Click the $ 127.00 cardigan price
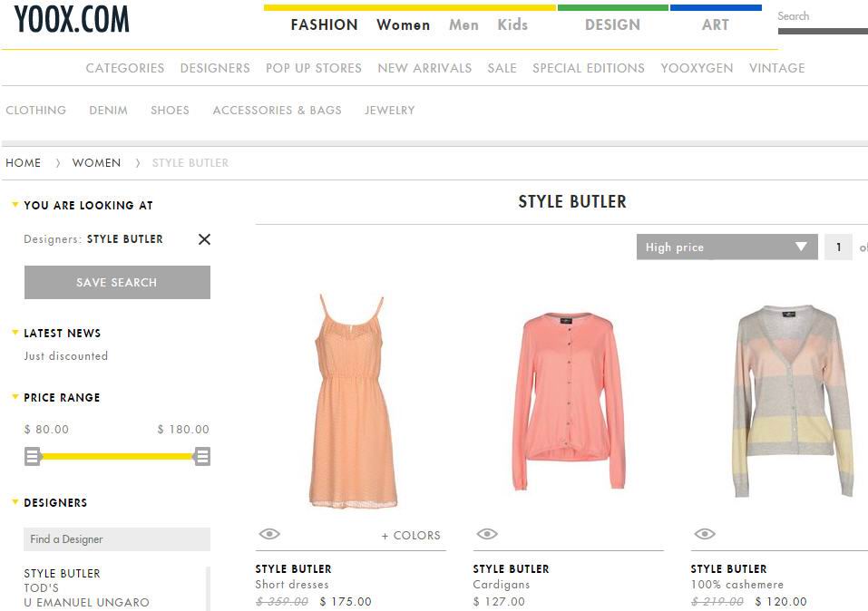 click(499, 602)
